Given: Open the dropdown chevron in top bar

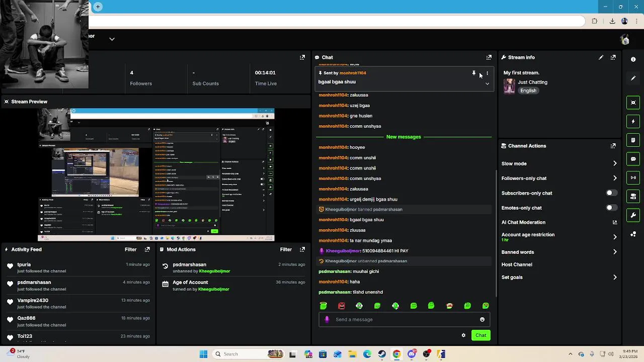Looking at the screenshot, I should [x=112, y=39].
